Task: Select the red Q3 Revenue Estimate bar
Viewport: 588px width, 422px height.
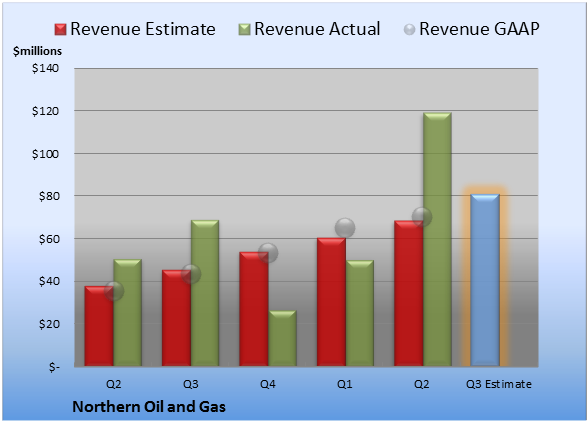Action: coord(176,318)
